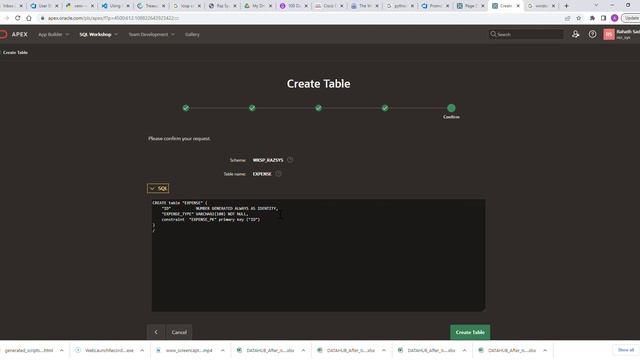Collapse the SQL section
Image resolution: width=640 pixels, height=360 pixels.
(x=158, y=188)
